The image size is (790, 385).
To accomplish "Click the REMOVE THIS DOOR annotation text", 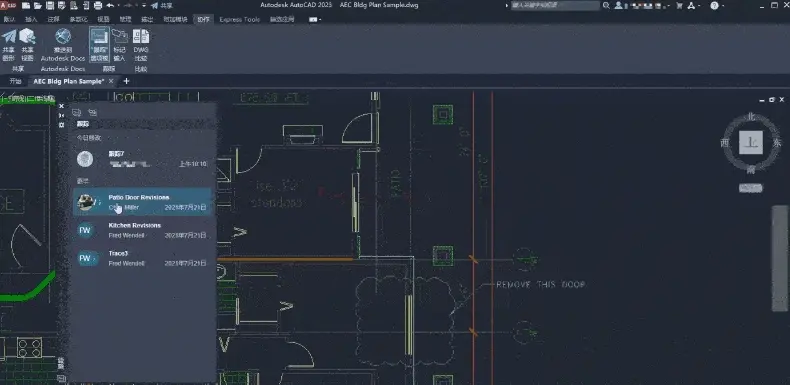I will click(541, 285).
